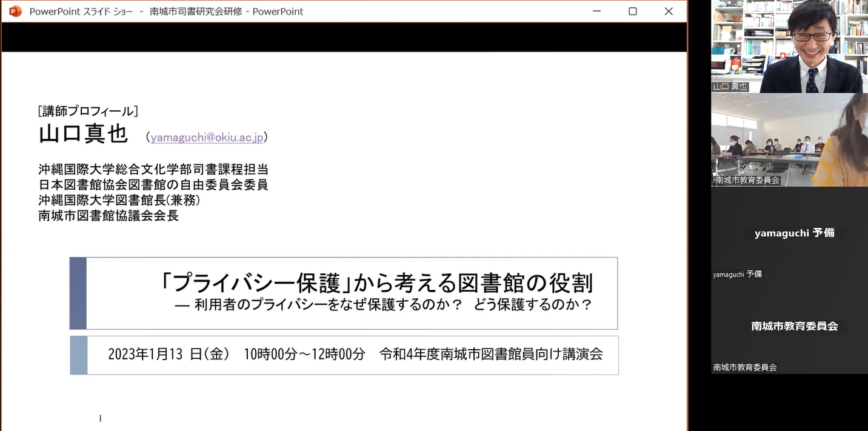The width and height of the screenshot is (868, 431).
Task: Click the small yamaguchi 予備 name label
Action: 738,275
